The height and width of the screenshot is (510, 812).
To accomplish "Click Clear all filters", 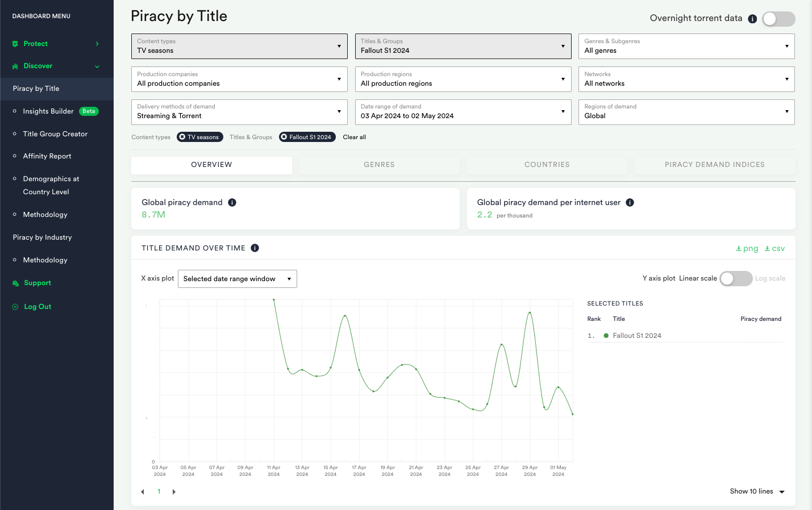I will 355,137.
